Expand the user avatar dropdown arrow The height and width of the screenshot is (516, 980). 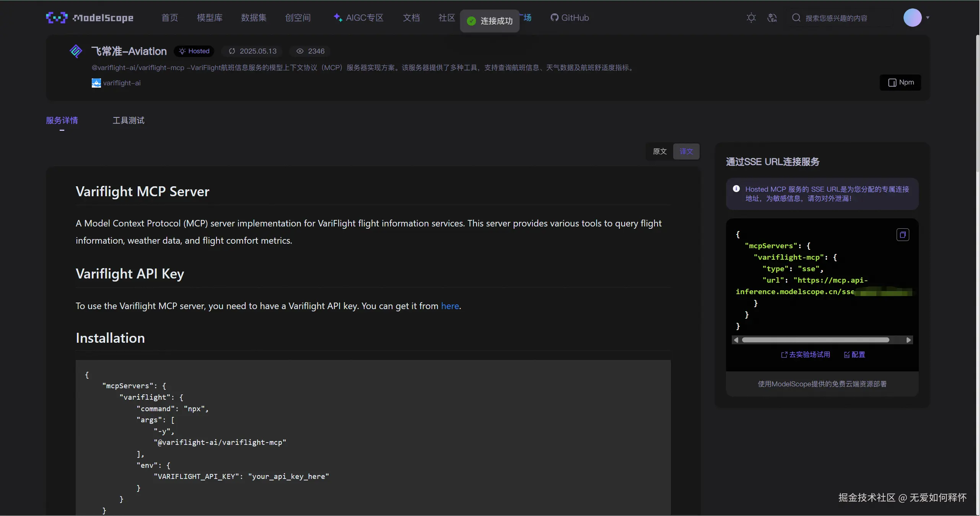927,18
